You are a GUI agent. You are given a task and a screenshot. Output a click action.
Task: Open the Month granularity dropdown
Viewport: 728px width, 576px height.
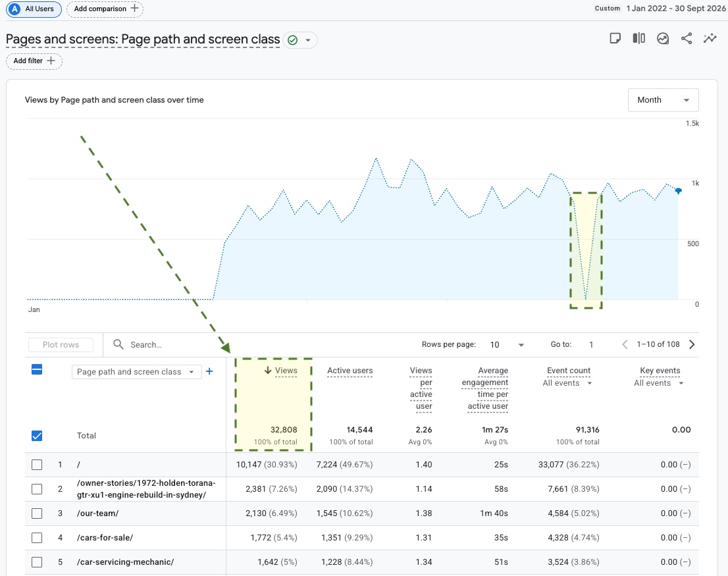click(663, 100)
